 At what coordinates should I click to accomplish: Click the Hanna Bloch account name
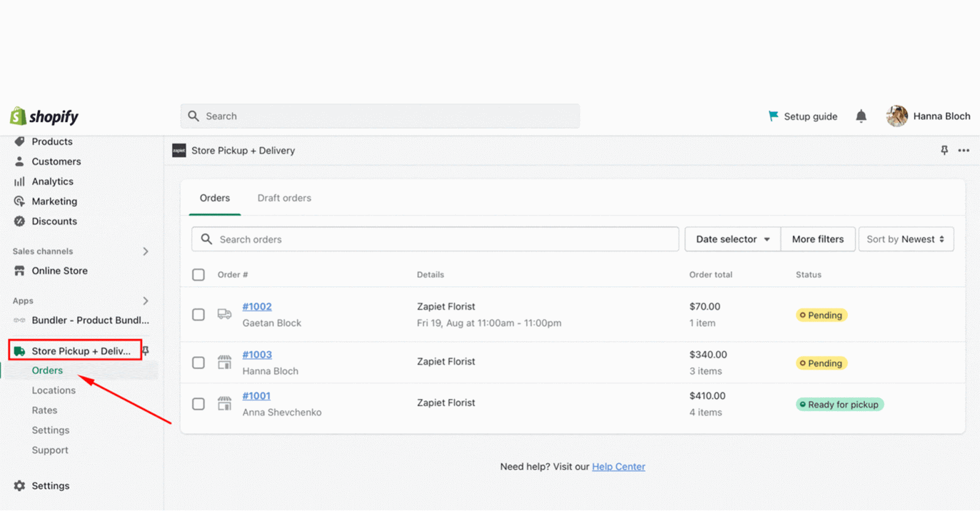(x=942, y=116)
